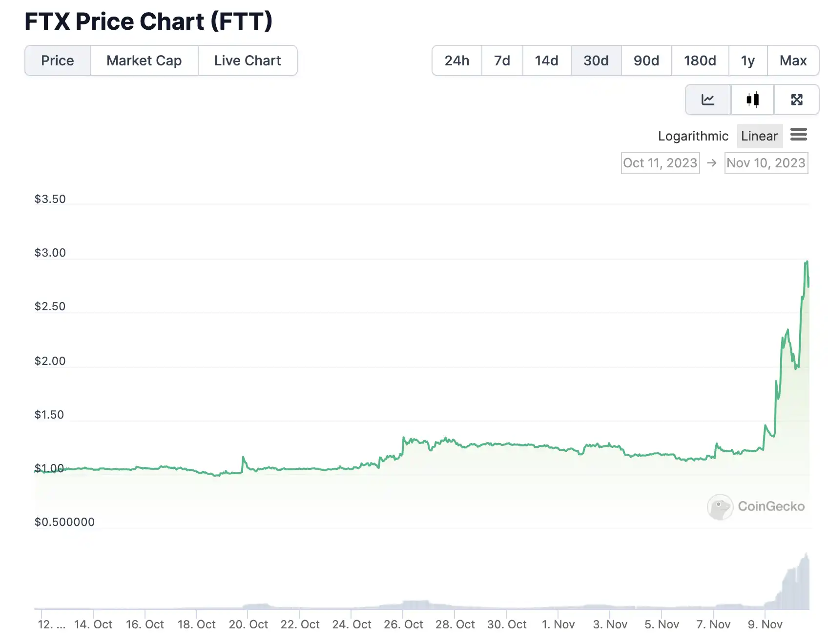Open fullscreen chart expand icon
Viewport: 828px width, 644px height.
pos(797,100)
